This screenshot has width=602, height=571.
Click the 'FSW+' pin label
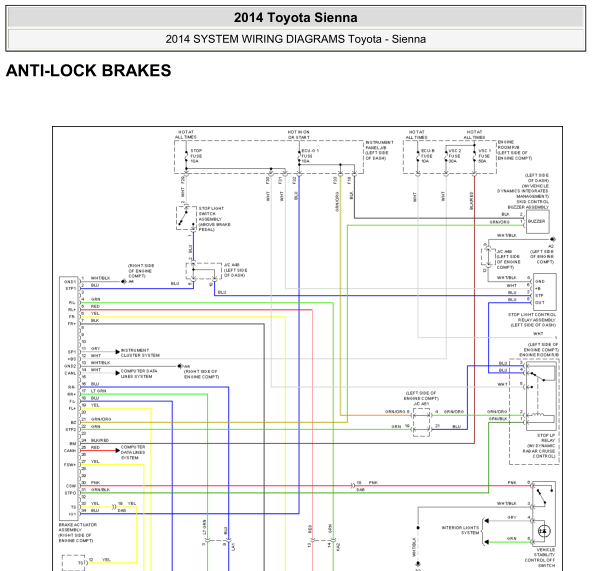tap(70, 465)
